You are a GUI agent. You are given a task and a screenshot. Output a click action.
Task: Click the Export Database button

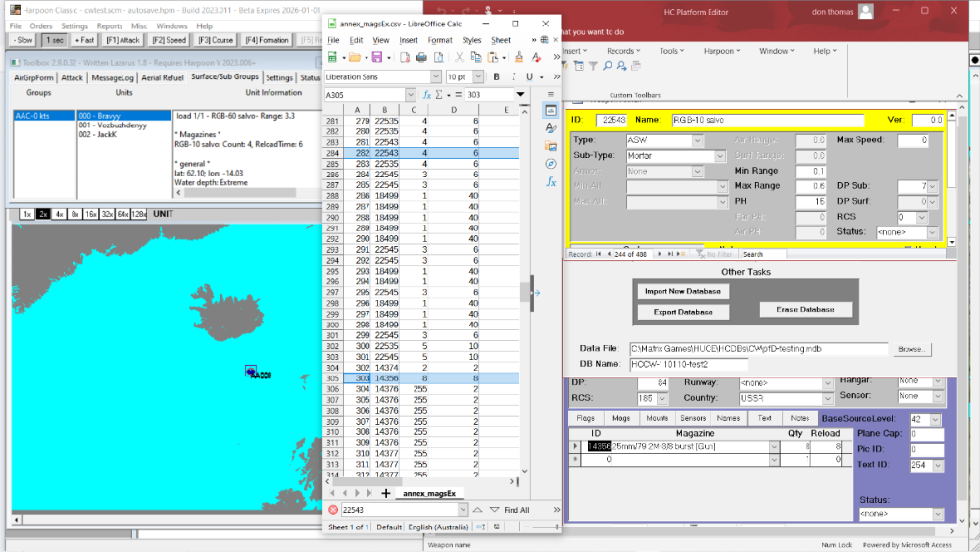[x=683, y=312]
